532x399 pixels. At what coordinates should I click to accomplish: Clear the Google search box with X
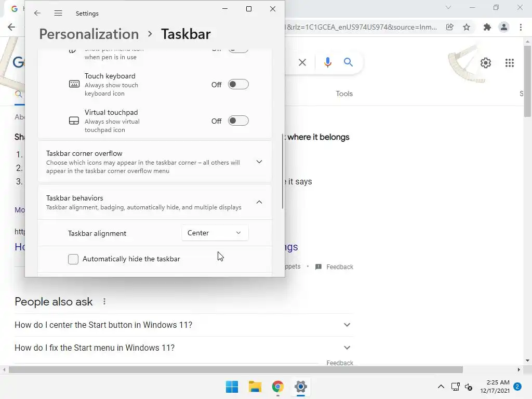pyautogui.click(x=302, y=62)
